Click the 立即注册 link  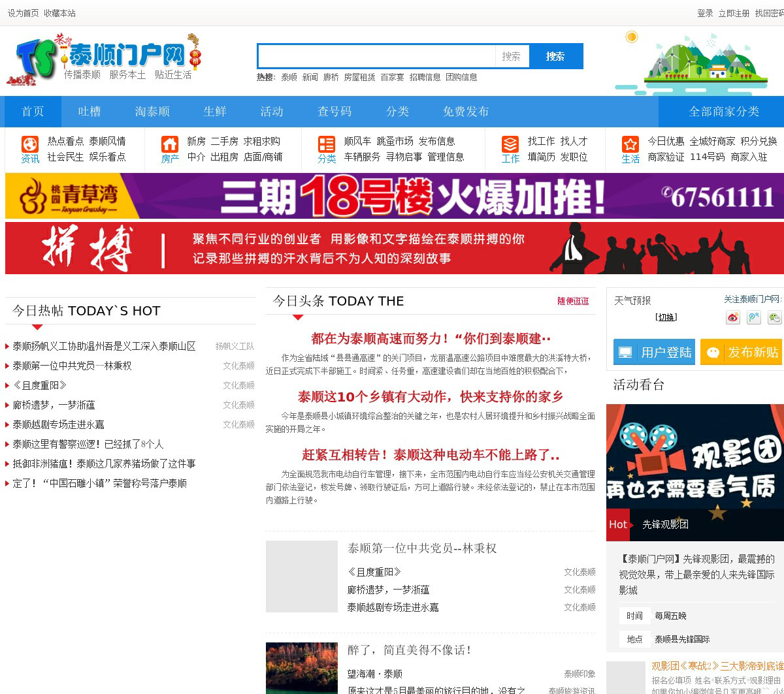734,13
